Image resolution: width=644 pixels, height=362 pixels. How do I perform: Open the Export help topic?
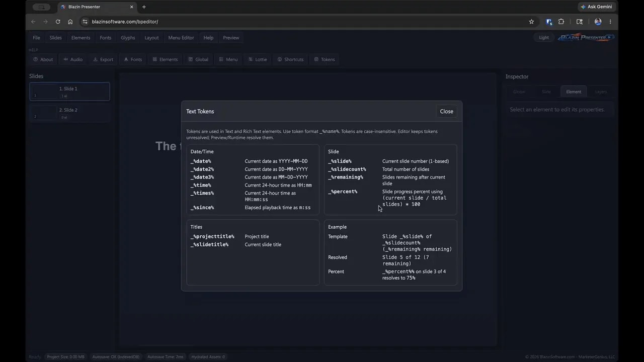tap(103, 59)
